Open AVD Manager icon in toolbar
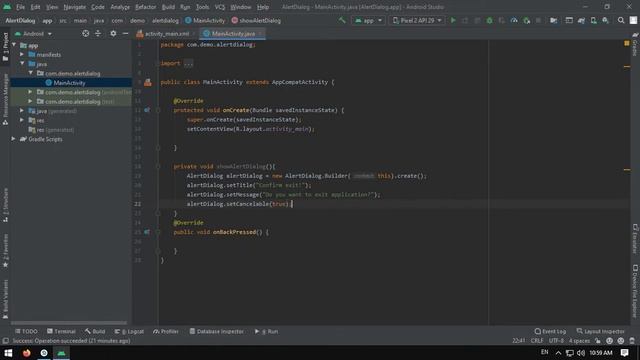The height and width of the screenshot is (360, 640). point(593,20)
